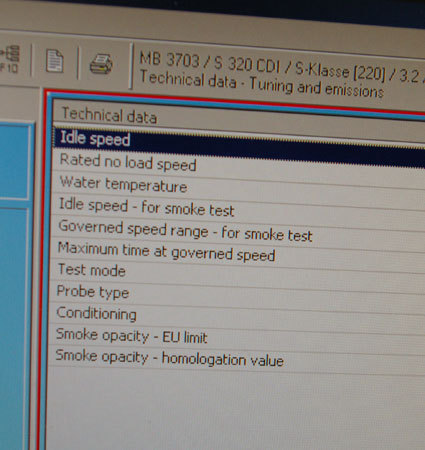Select the 'Probe type' row
Image resolution: width=425 pixels, height=450 pixels.
237,297
